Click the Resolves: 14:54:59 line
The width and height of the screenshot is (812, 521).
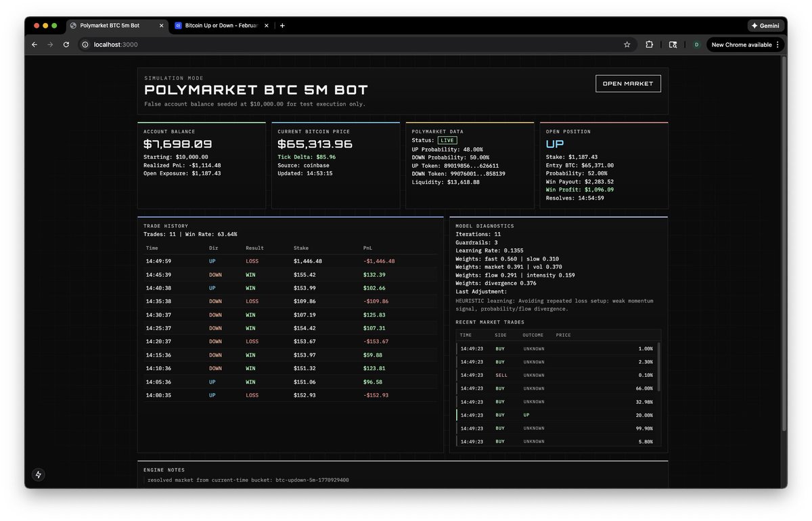(x=575, y=198)
